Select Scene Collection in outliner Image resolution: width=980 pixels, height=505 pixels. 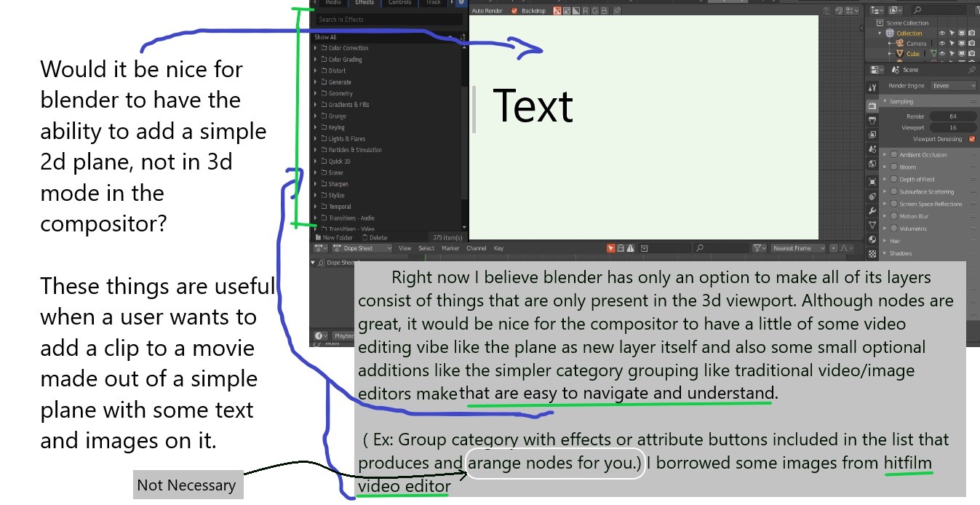coord(907,23)
